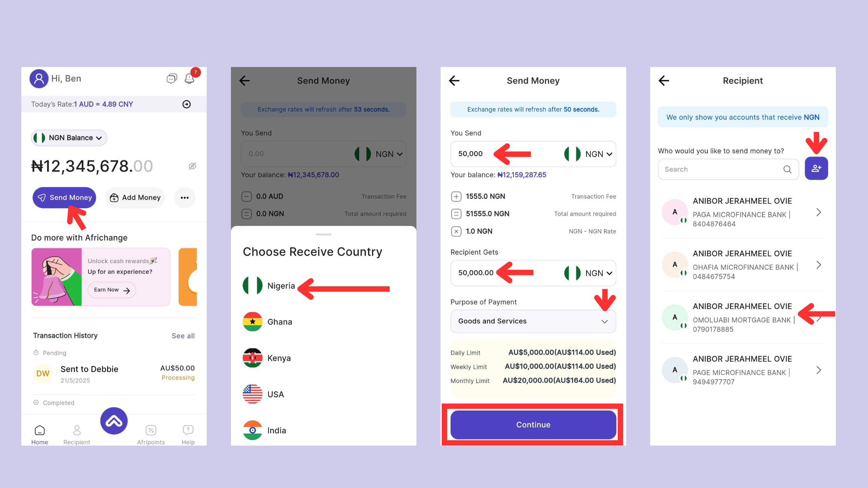Image resolution: width=868 pixels, height=488 pixels.
Task: Click multiply icon beside 1.0 NGN rate
Action: click(x=456, y=232)
